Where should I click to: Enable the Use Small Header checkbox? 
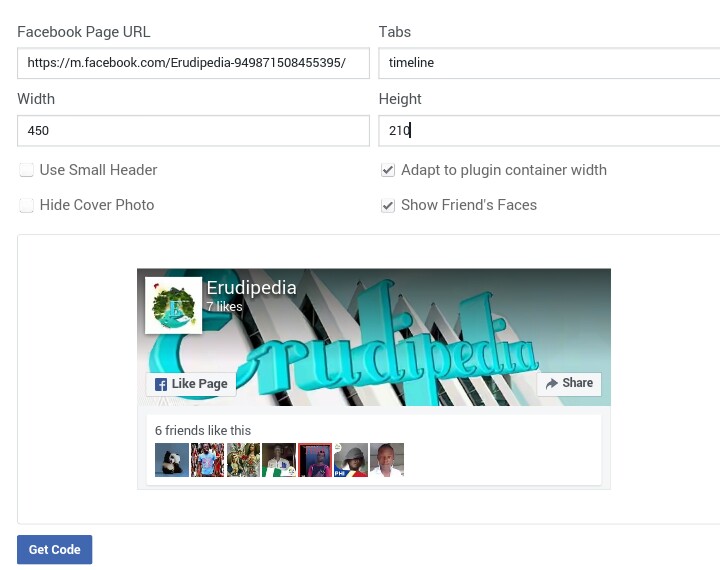point(26,170)
